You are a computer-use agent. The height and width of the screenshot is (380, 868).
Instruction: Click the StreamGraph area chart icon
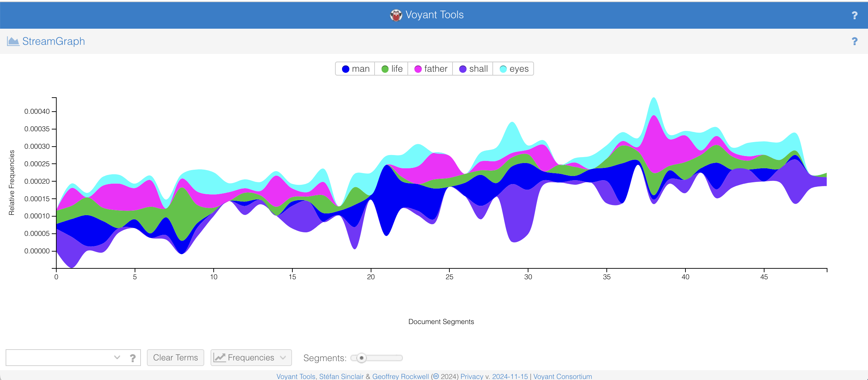[13, 41]
